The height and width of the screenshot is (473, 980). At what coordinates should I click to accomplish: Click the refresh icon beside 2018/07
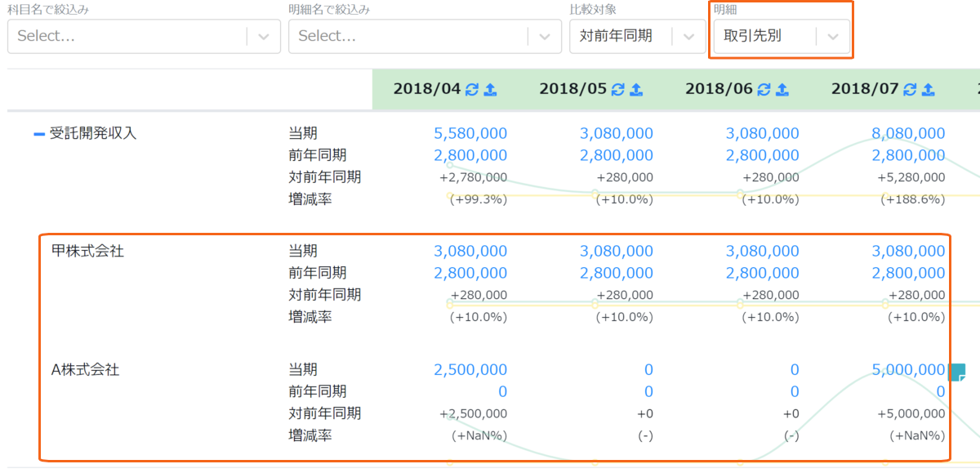[911, 90]
